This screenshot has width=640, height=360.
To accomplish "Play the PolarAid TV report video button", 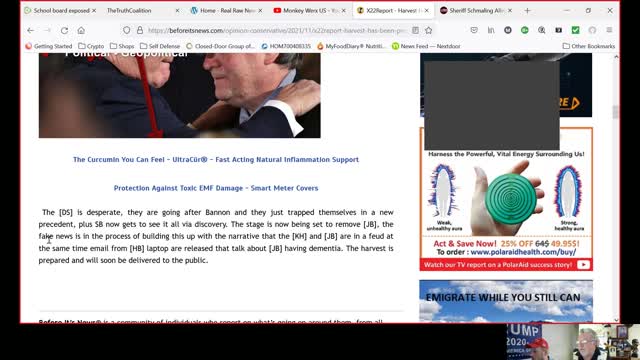I will pyautogui.click(x=583, y=265).
